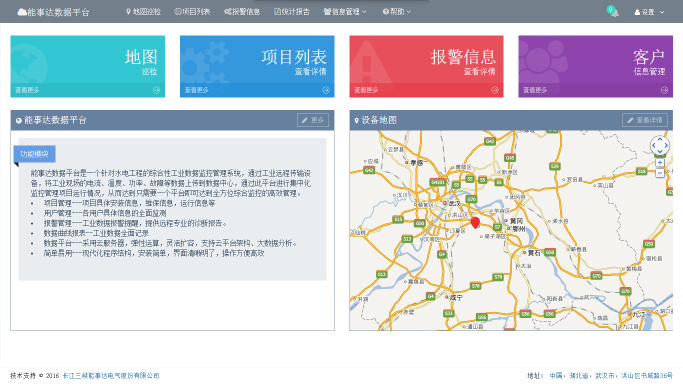Expand the 信息管理 dropdown menu
This screenshot has width=683, height=384.
[x=345, y=12]
